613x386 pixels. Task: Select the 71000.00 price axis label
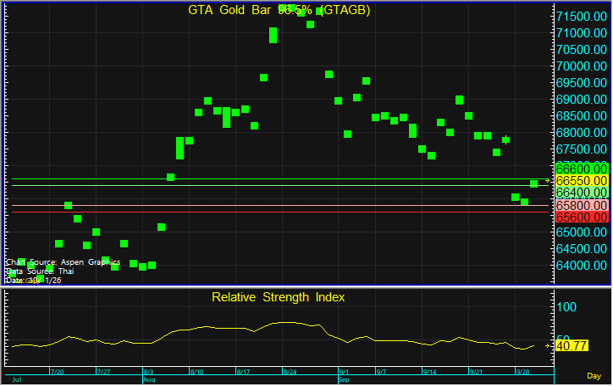581,33
